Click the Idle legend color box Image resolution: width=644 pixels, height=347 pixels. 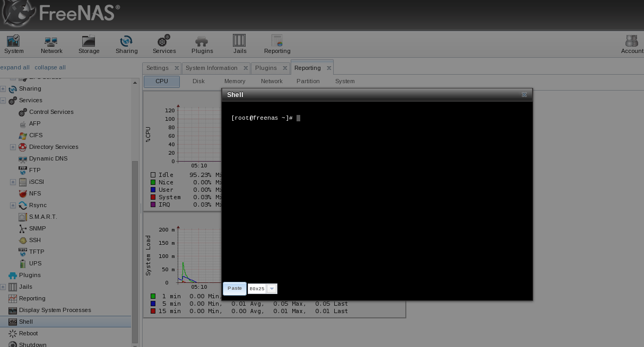tap(153, 175)
